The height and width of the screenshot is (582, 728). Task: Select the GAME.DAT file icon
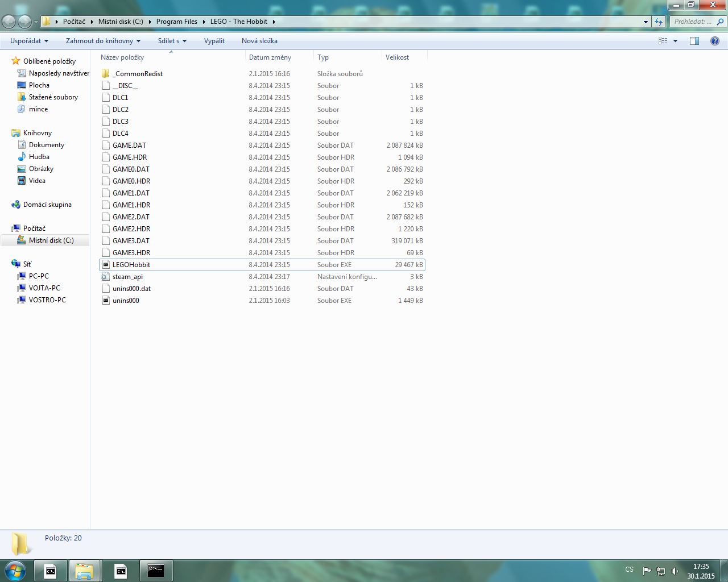click(x=106, y=145)
